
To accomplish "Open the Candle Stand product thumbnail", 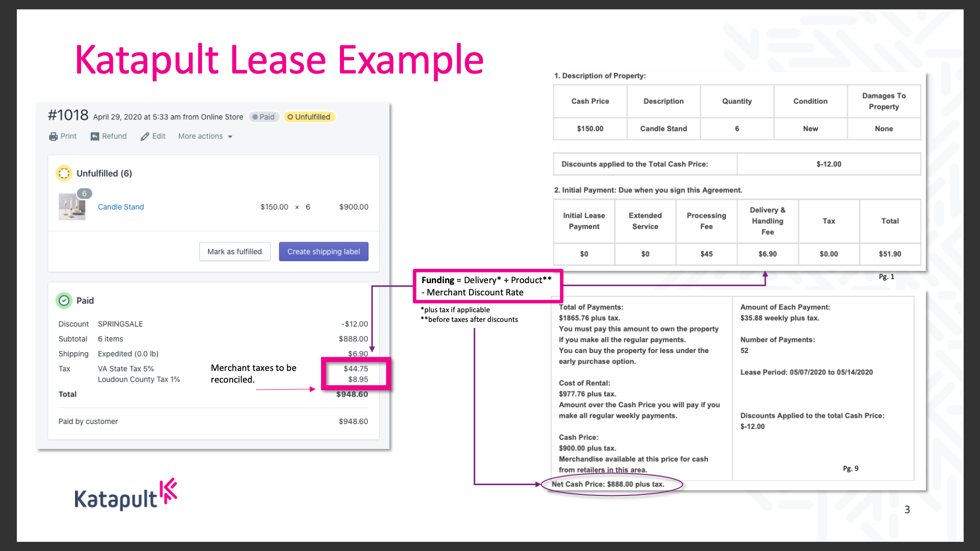I will point(72,207).
